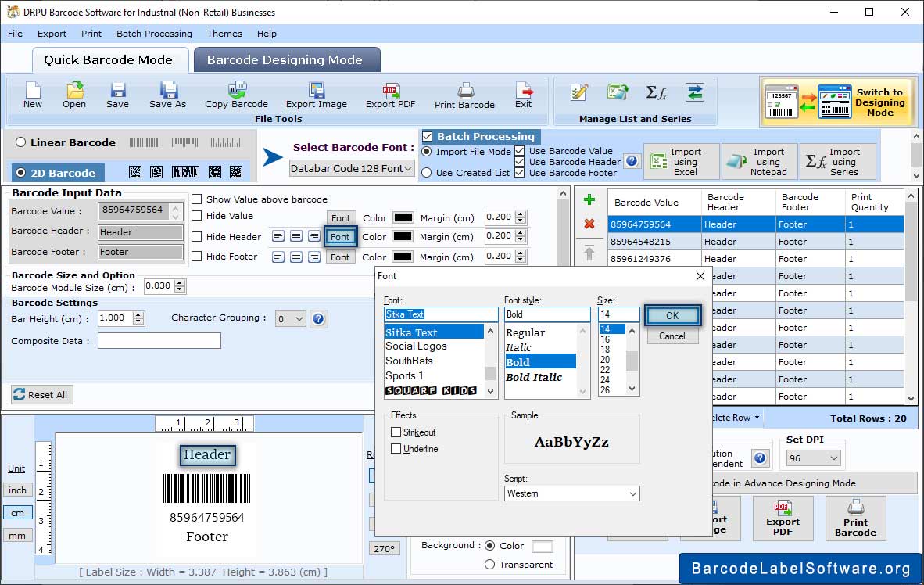Center-align the barcode footer text
The image size is (924, 585).
(296, 257)
